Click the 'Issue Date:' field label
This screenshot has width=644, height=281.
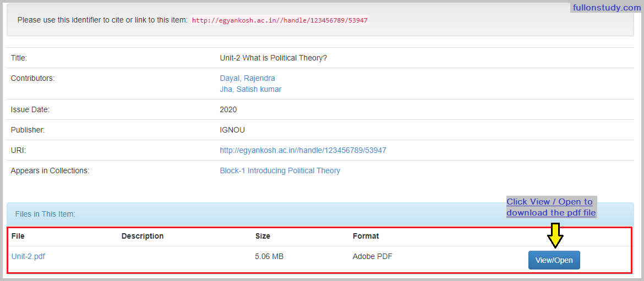coord(30,109)
